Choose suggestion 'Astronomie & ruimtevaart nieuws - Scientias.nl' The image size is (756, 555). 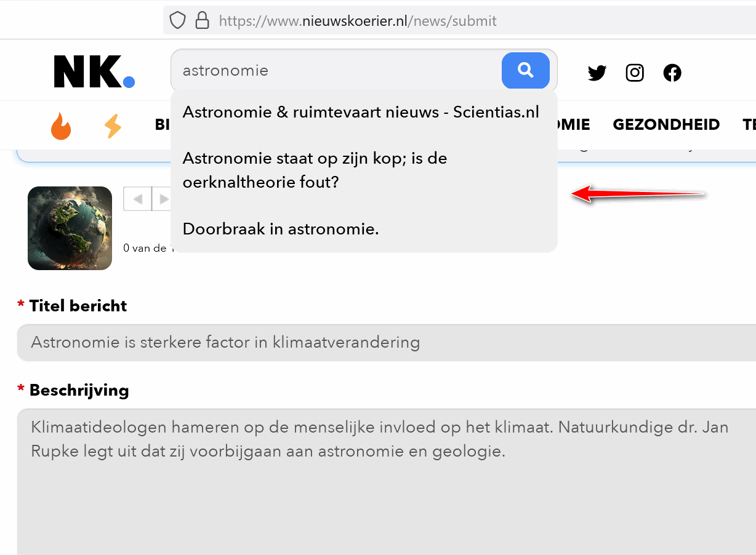[x=361, y=112]
